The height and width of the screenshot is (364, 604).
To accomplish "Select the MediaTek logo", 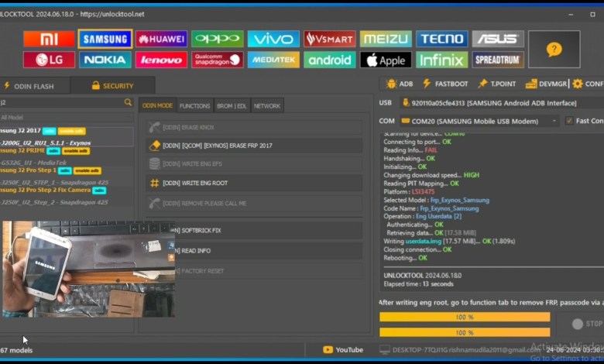I will (273, 60).
